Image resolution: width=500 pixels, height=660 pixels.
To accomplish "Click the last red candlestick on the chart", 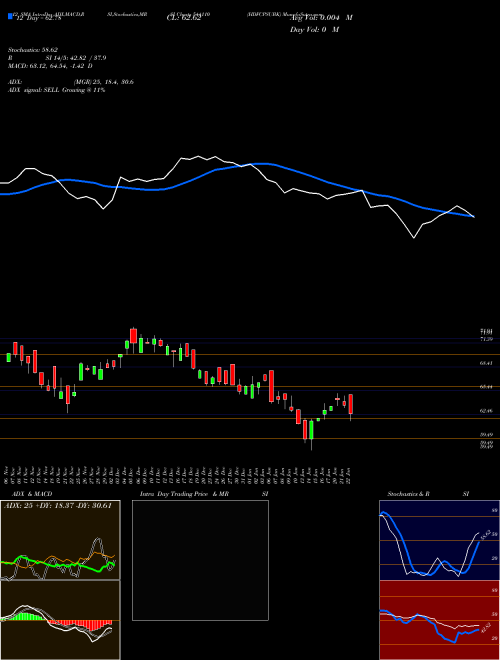I will tap(351, 405).
